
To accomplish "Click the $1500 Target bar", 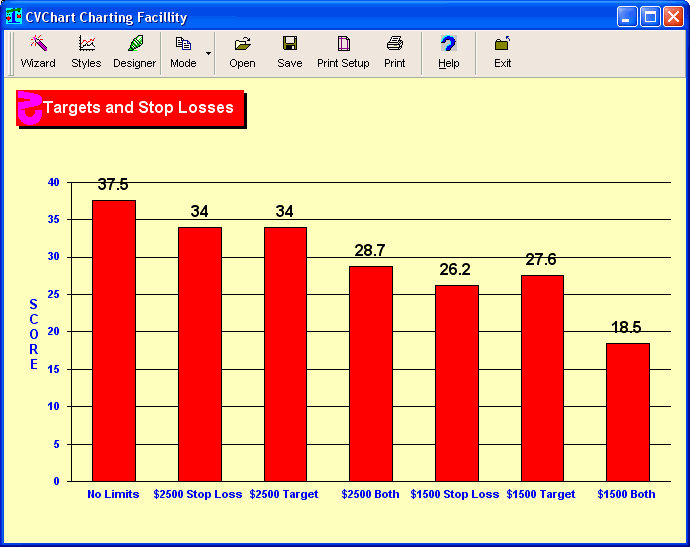I will [542, 378].
